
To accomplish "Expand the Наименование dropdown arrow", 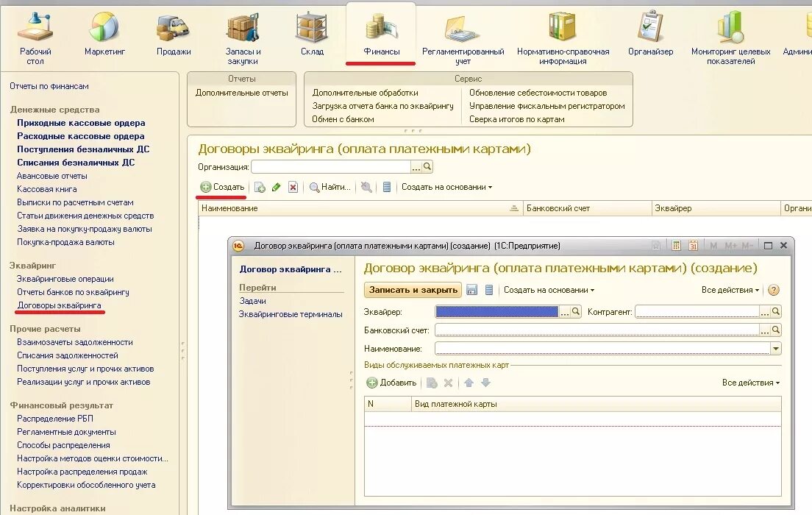I will (x=776, y=349).
